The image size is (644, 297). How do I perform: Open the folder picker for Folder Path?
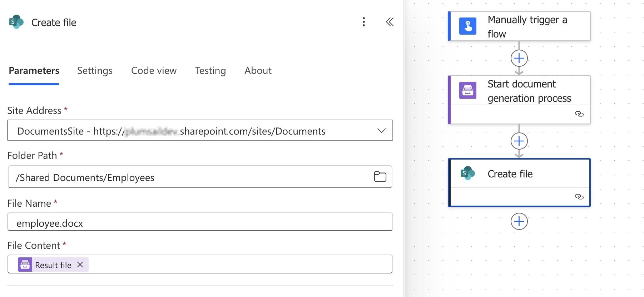[x=380, y=177]
